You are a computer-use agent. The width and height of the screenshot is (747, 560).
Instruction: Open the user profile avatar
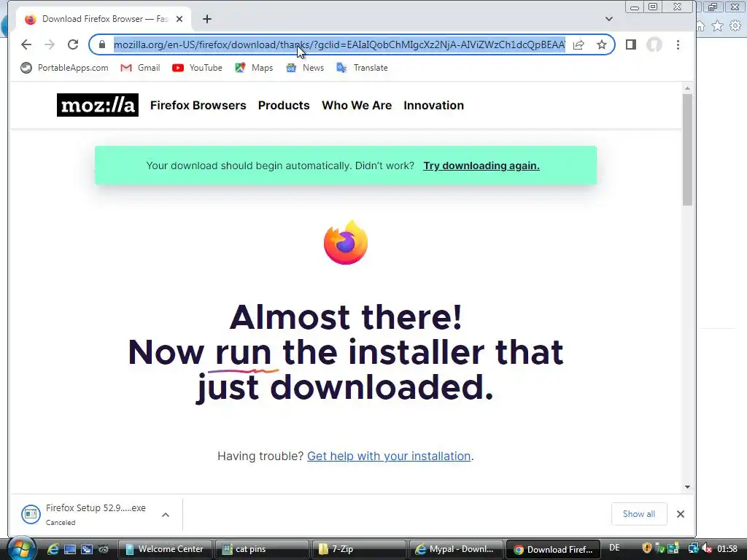pos(654,44)
